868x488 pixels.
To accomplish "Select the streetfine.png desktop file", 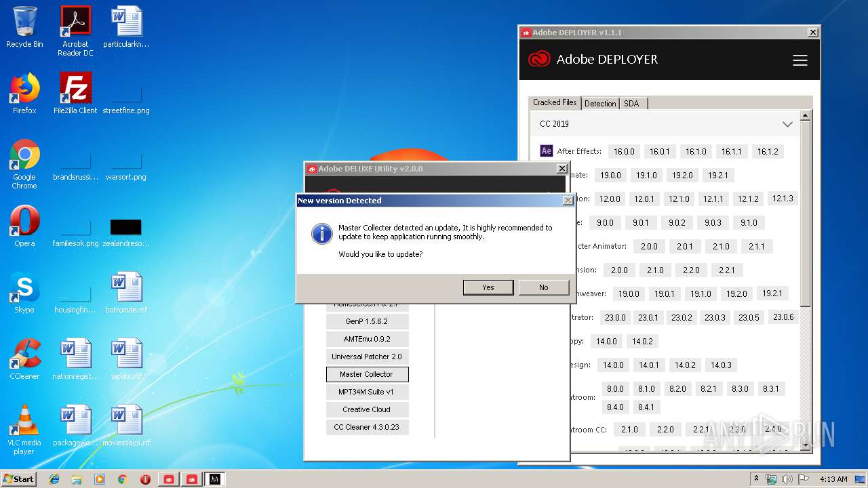I will (x=126, y=100).
